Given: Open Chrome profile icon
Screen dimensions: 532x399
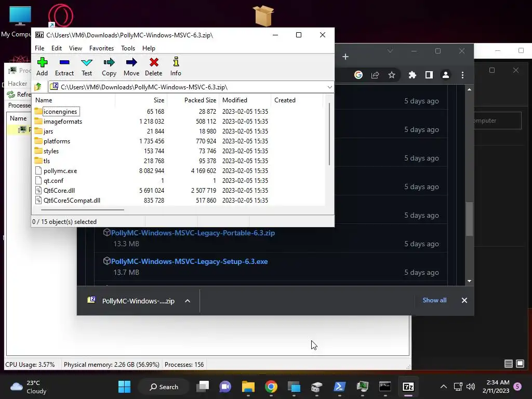Looking at the screenshot, I should coord(446,75).
